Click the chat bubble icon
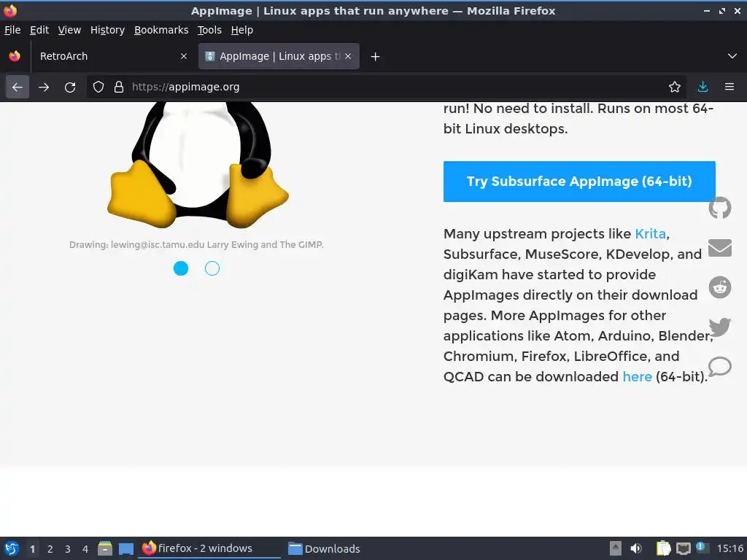The height and width of the screenshot is (560, 747). click(720, 367)
